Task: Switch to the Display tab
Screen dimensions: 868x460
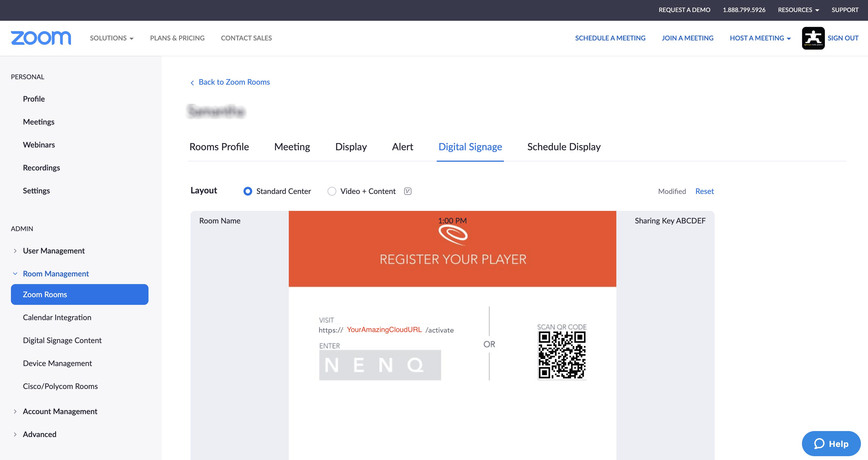Action: (x=351, y=147)
